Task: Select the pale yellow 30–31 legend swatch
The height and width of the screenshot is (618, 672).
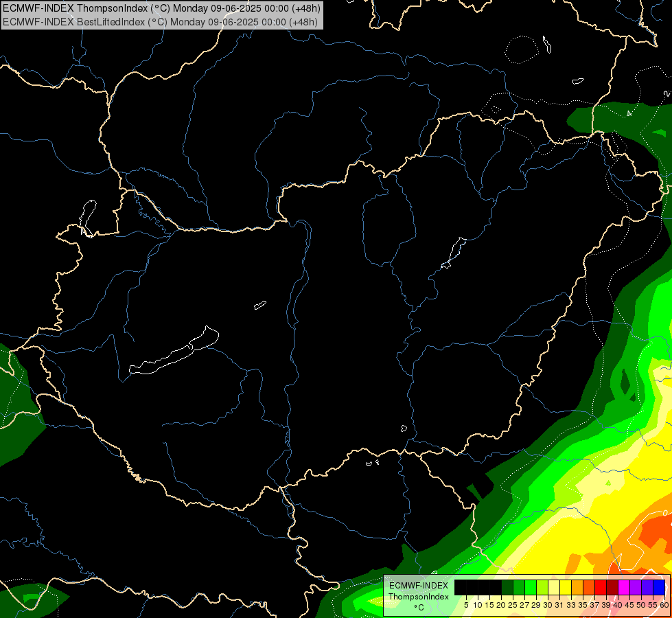Action: [x=554, y=587]
